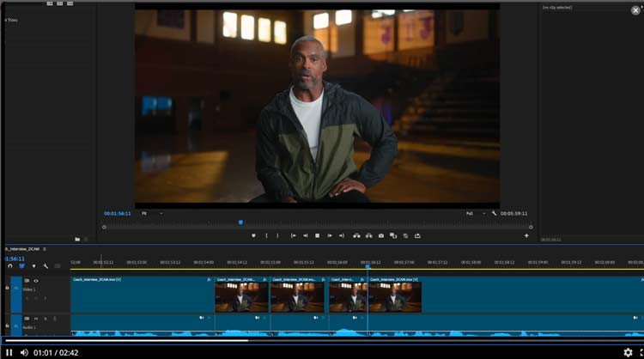Click the timeline playhead marker
This screenshot has height=359, width=644.
(x=368, y=266)
